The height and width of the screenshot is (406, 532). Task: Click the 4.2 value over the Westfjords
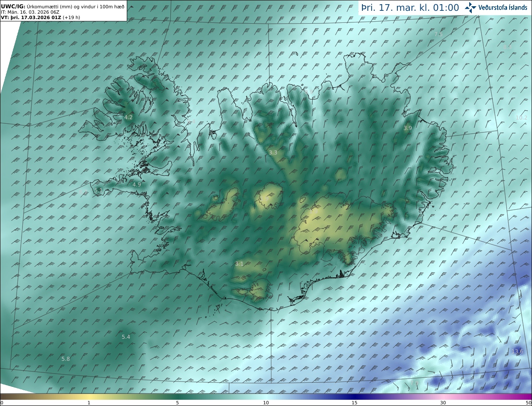click(x=128, y=117)
